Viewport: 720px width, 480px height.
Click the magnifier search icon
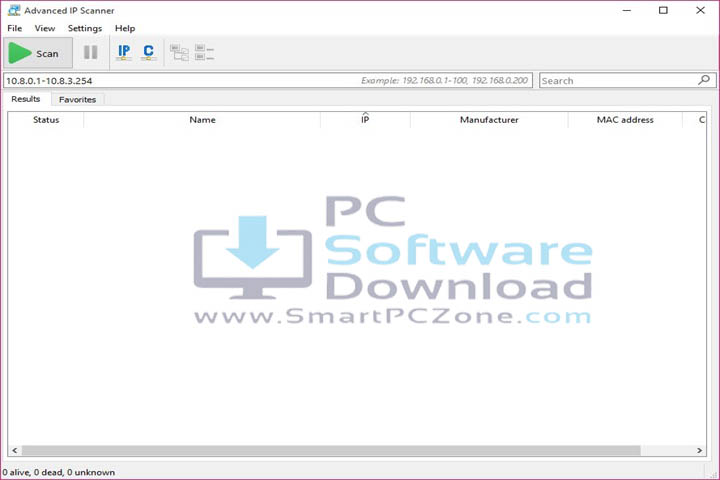coord(704,80)
